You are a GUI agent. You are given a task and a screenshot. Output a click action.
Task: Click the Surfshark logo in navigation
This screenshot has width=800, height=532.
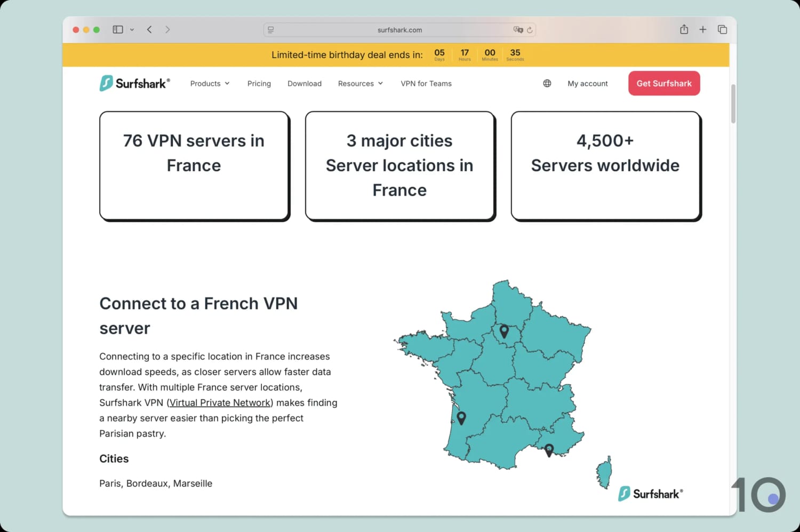click(135, 83)
